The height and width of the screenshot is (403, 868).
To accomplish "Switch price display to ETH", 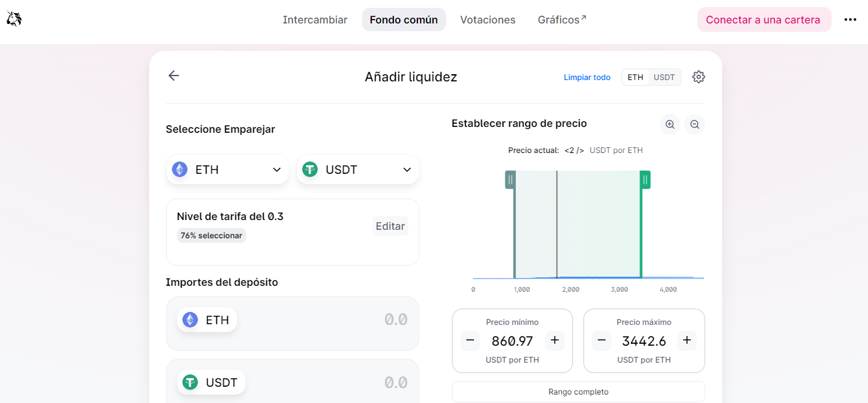I will coord(635,77).
